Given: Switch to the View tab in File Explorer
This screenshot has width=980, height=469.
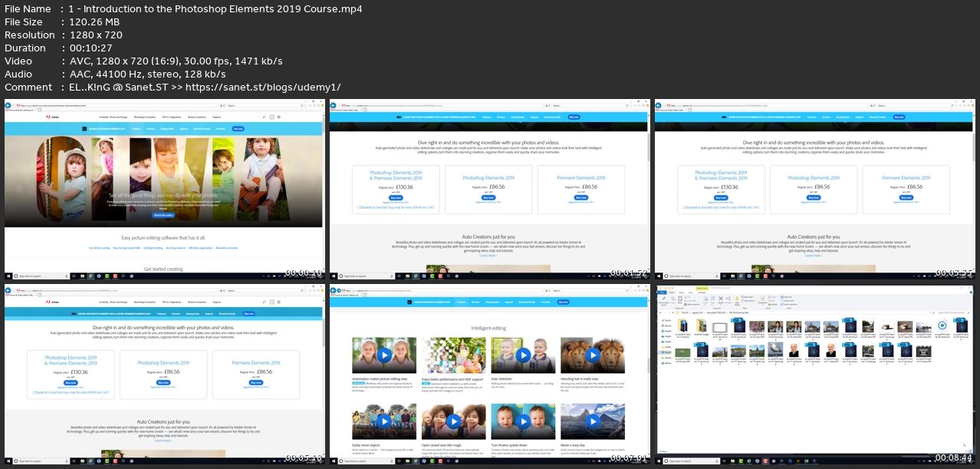Looking at the screenshot, I should (691, 292).
